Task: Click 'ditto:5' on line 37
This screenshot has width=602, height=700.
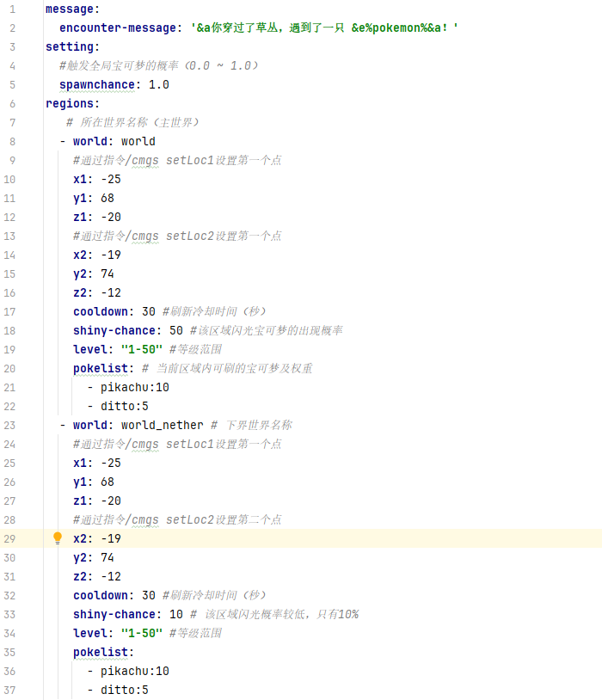Action: (x=125, y=690)
